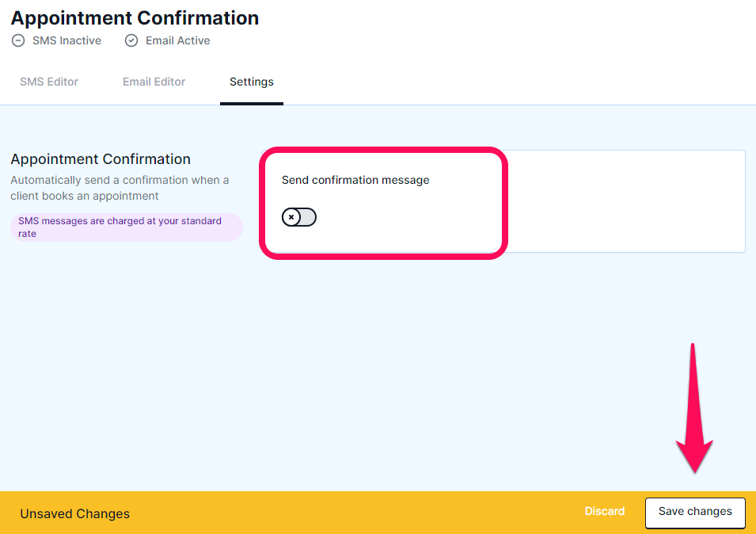Image resolution: width=756 pixels, height=534 pixels.
Task: Save changes in the yellow bar
Action: tap(695, 511)
